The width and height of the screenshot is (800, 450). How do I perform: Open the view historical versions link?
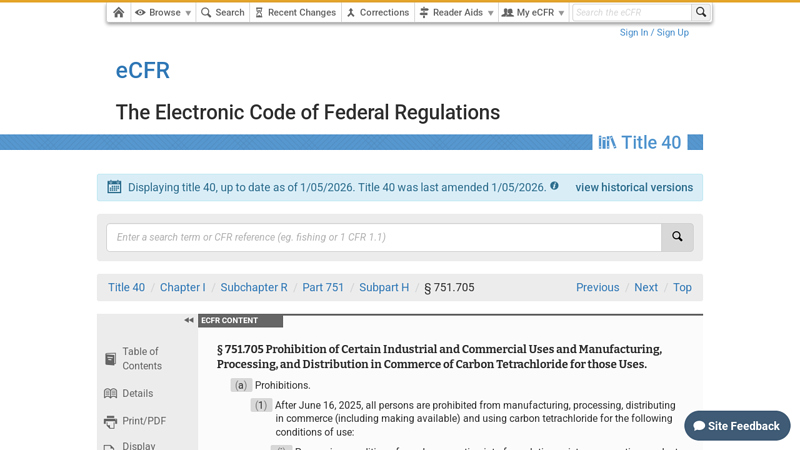(634, 187)
